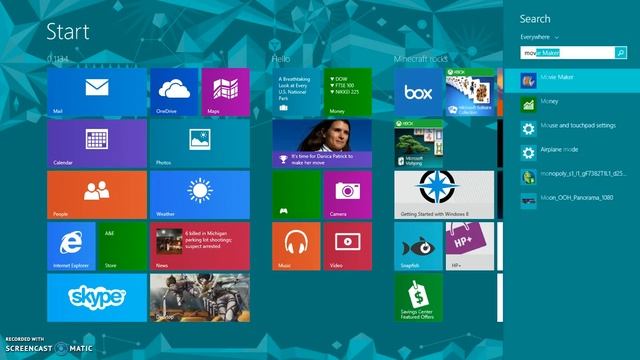Open the Desktop tile

pos(200,298)
